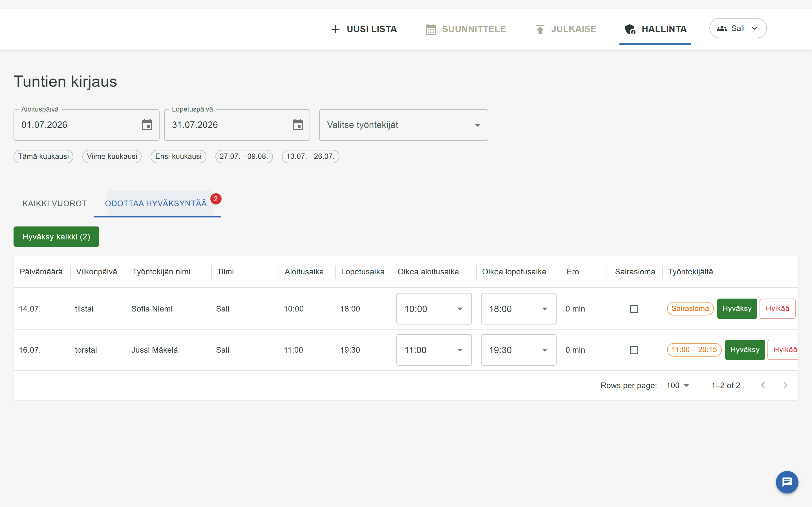Select the Viime kuukausi date chip
Screen dimensions: 812x507
point(112,157)
